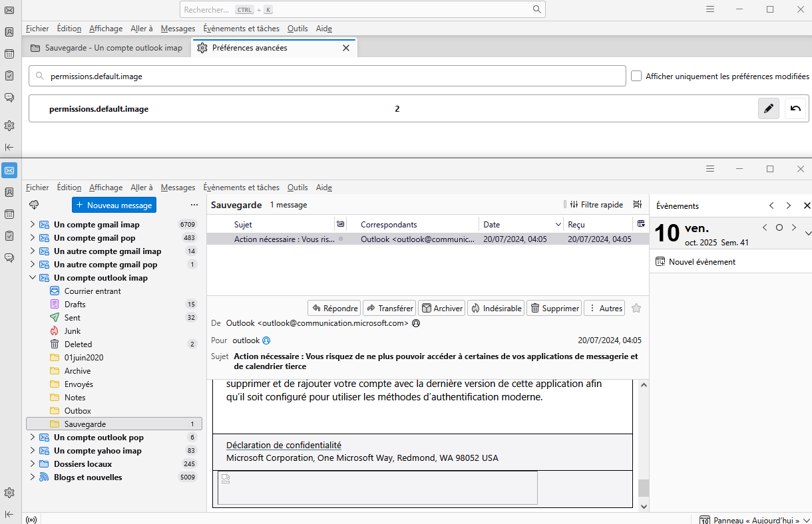The image size is (812, 524).
Task: Click the star icon to flag message
Action: coord(636,308)
